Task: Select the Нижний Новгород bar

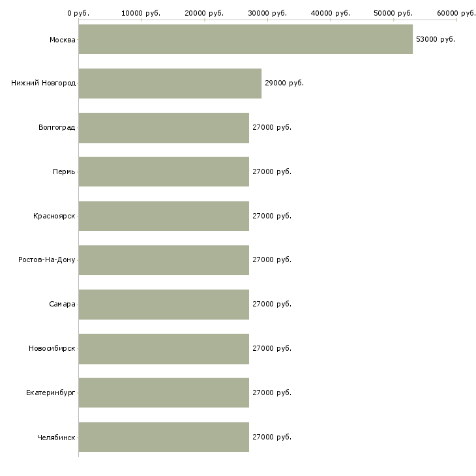Action: 170,83
